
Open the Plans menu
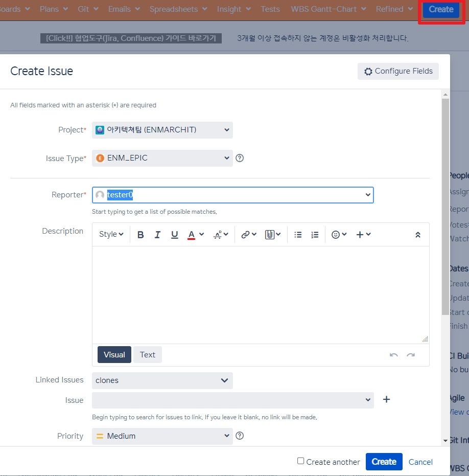click(54, 9)
